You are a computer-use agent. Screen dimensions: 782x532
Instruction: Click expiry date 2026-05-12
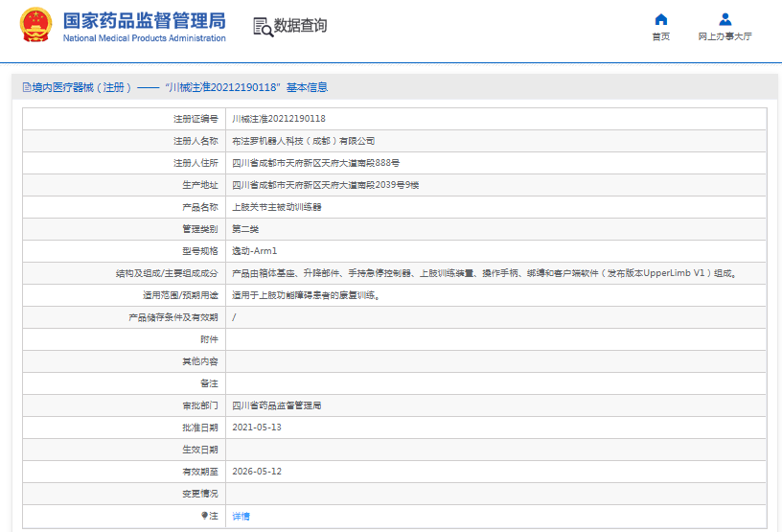pos(257,472)
